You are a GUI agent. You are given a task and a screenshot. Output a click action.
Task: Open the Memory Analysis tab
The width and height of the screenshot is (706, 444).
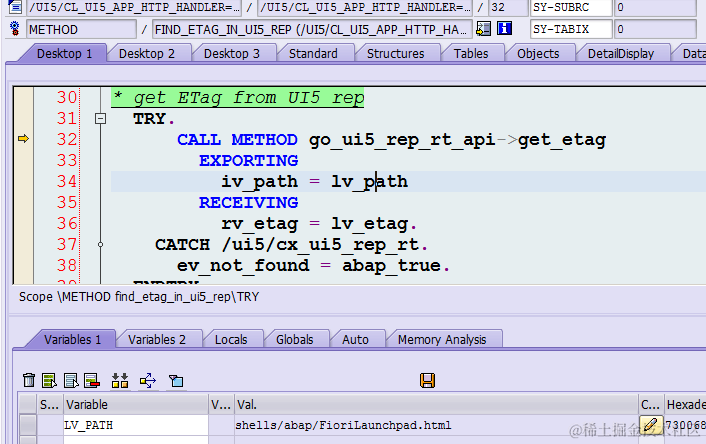pos(442,339)
